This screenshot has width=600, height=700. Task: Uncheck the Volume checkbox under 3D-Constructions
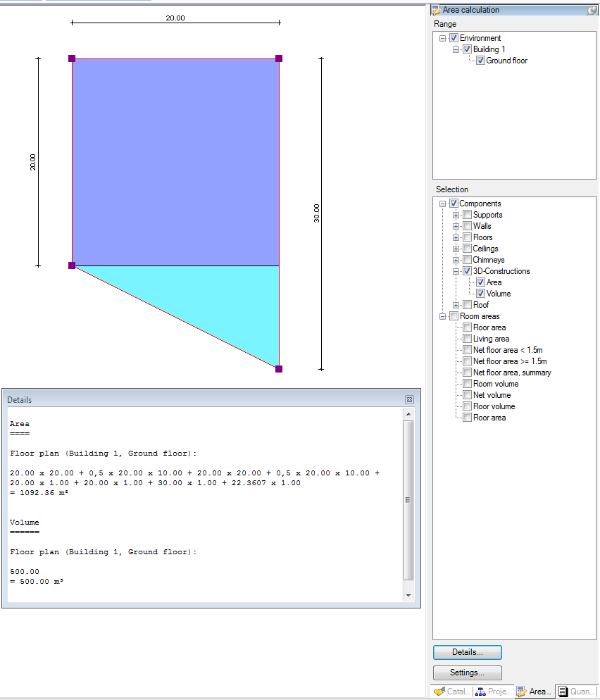pyautogui.click(x=480, y=294)
